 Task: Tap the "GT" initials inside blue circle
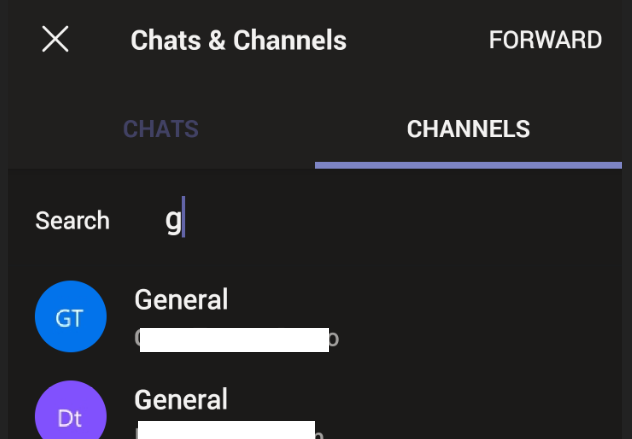69,319
